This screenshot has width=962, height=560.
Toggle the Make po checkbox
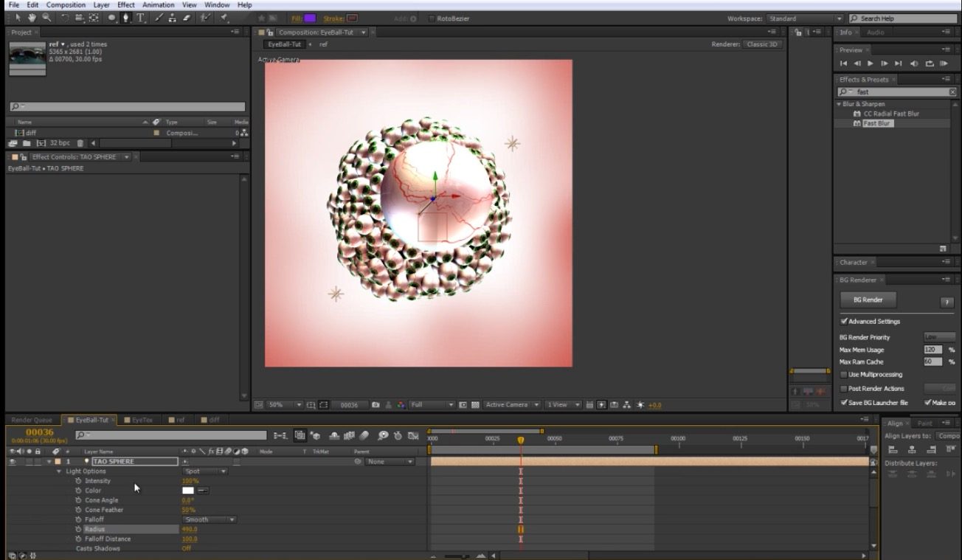(x=927, y=403)
